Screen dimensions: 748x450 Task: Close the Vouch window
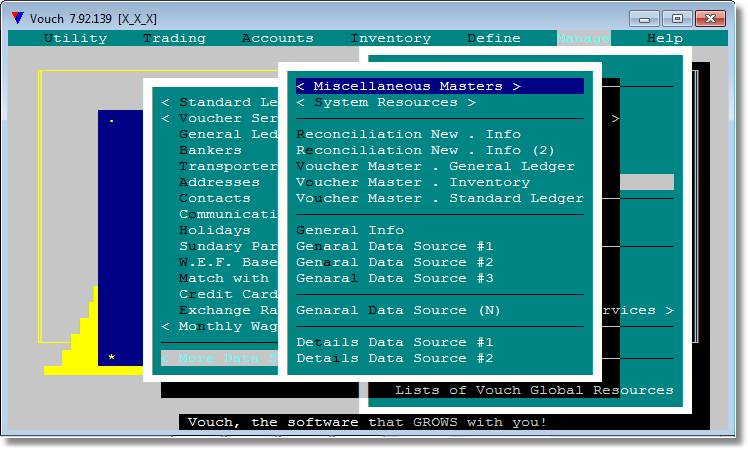pyautogui.click(x=710, y=19)
